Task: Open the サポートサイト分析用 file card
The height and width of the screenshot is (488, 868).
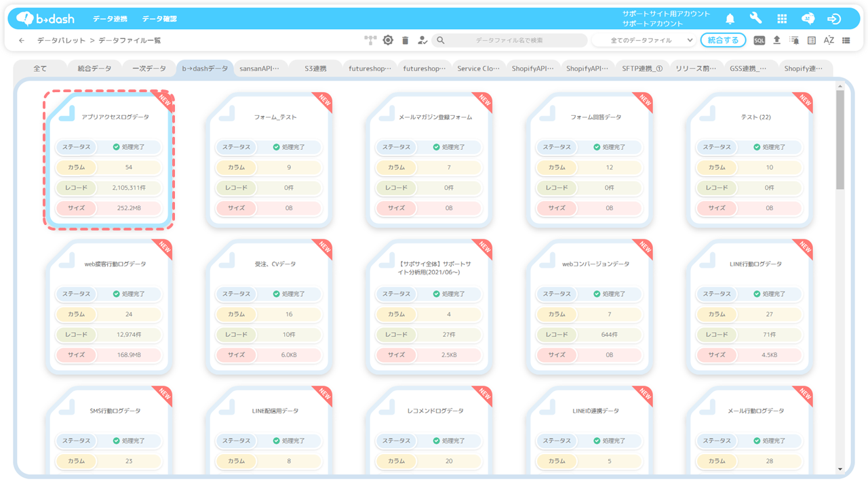Action: pos(430,306)
